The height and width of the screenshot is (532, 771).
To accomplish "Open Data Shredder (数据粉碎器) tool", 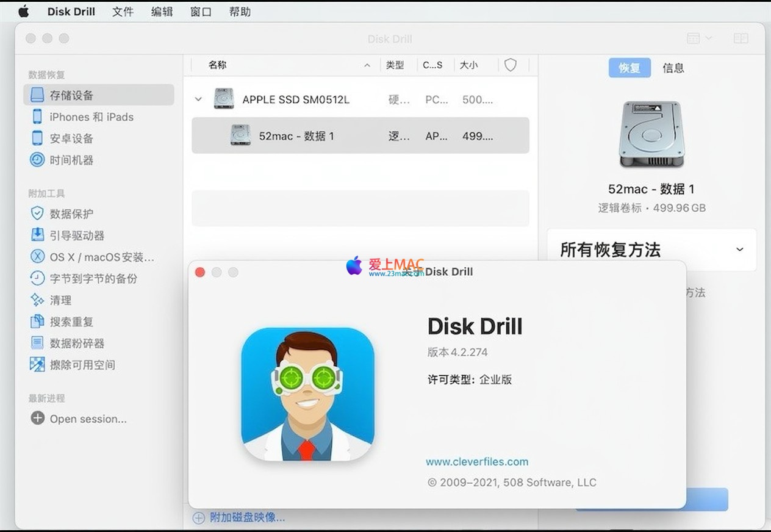I will 77,343.
